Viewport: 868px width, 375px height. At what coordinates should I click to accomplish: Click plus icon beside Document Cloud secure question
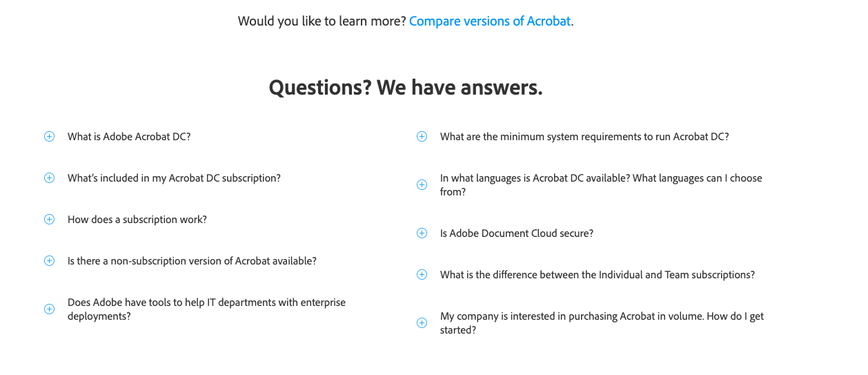point(422,233)
